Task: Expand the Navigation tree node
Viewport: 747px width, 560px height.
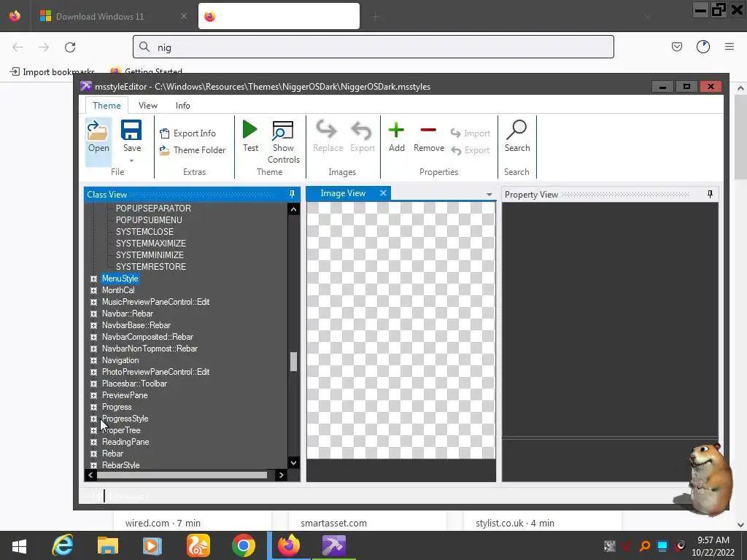Action: (93, 360)
